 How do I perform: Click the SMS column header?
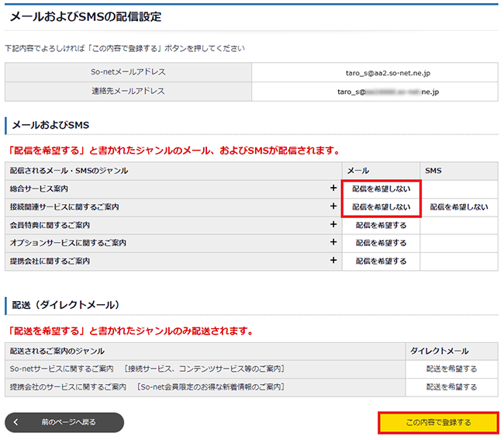pos(433,170)
